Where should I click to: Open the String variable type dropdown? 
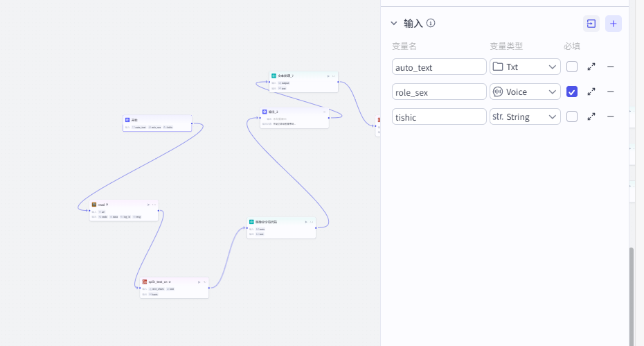525,116
